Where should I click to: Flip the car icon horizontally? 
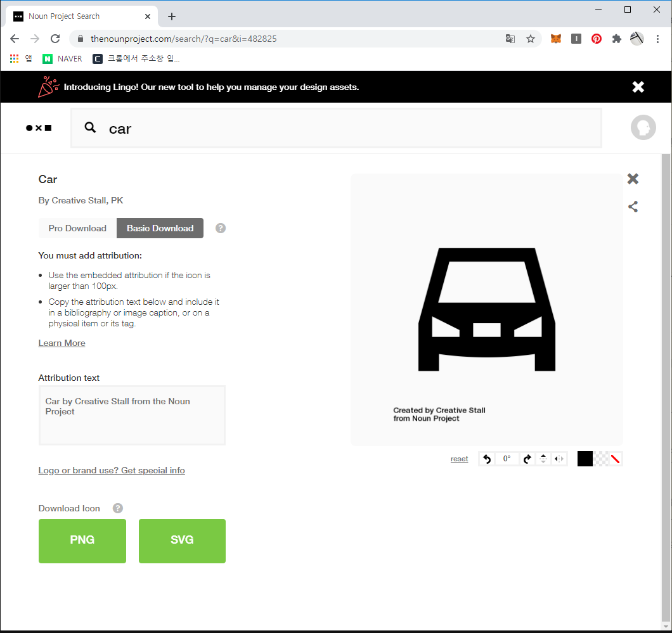pyautogui.click(x=559, y=459)
